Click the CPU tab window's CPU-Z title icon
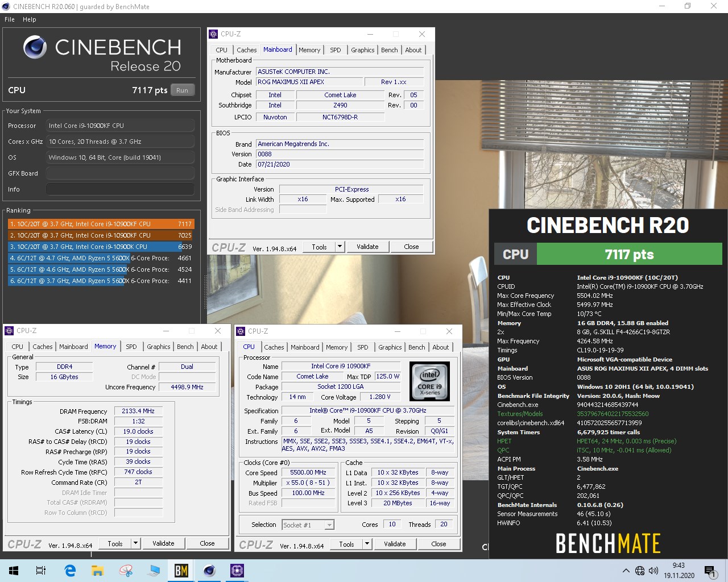This screenshot has width=728, height=582. [241, 331]
